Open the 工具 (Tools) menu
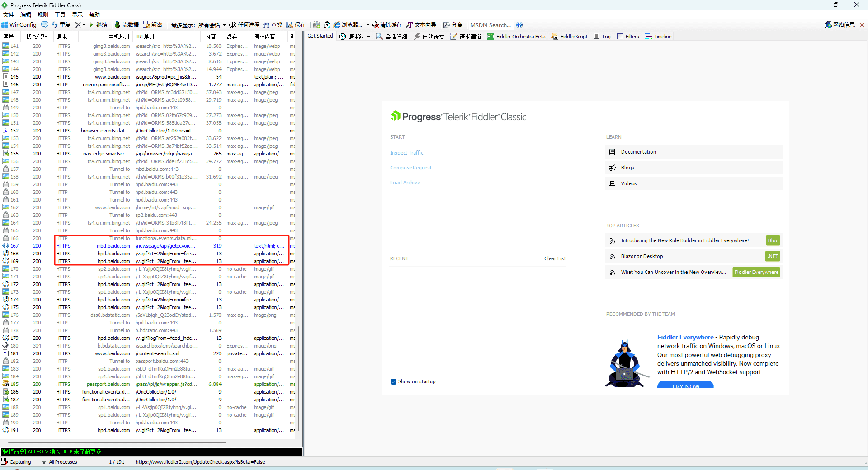 pos(60,14)
